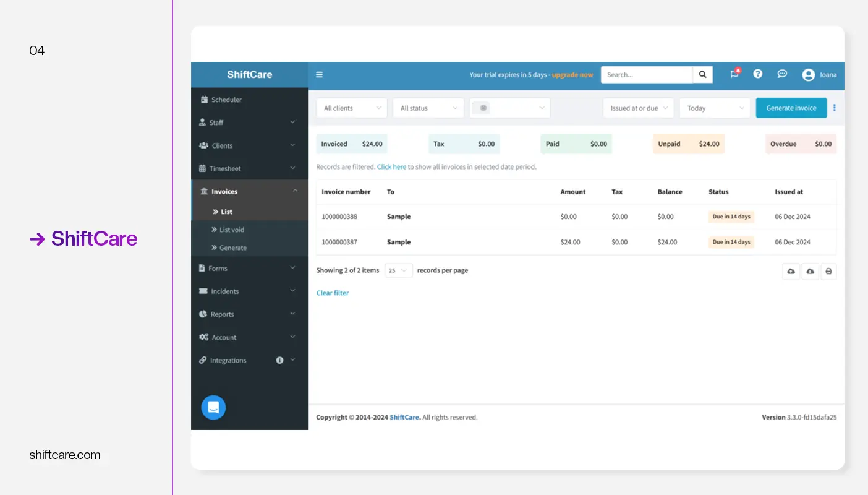The height and width of the screenshot is (495, 868).
Task: Click the $24.00 Balance cell
Action: pyautogui.click(x=667, y=243)
